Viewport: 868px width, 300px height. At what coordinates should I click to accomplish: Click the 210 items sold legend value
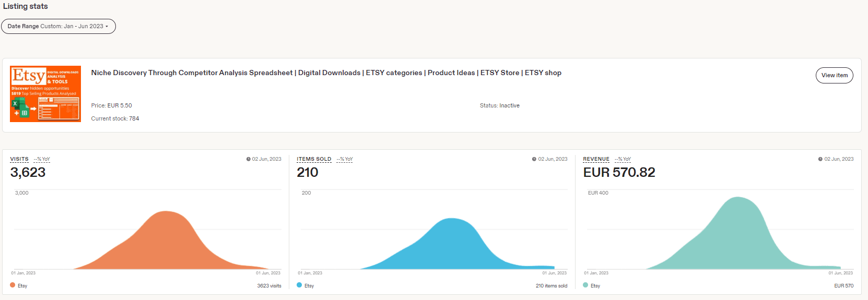tap(552, 286)
